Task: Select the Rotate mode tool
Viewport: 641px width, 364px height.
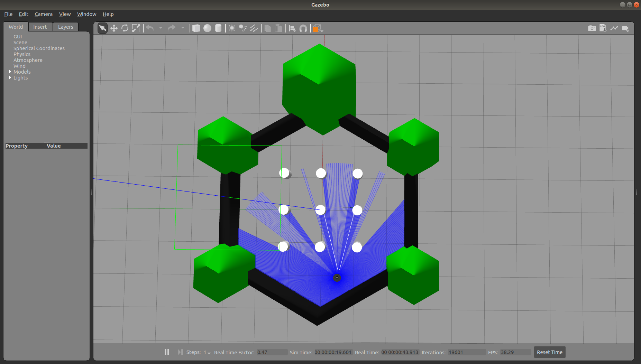Action: (x=125, y=28)
